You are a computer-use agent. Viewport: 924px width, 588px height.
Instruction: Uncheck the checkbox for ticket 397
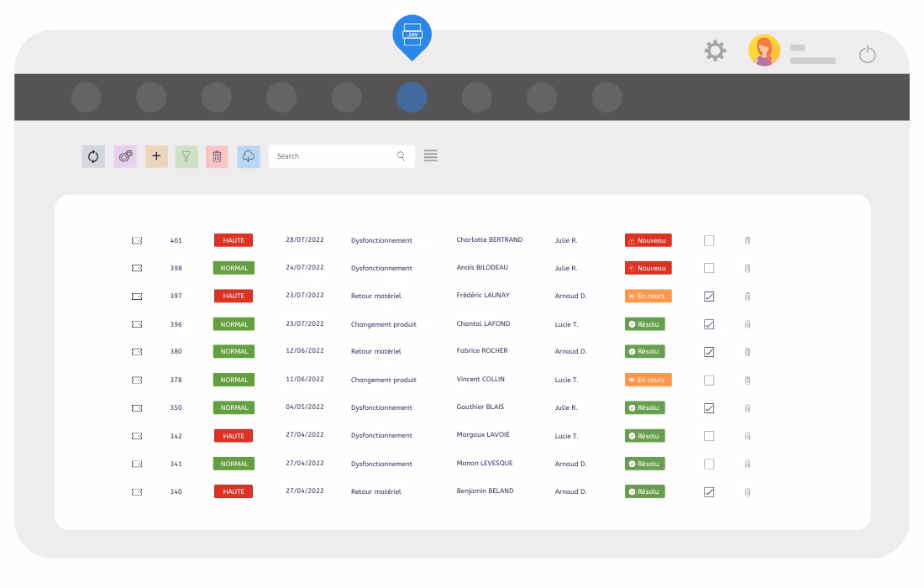click(x=709, y=297)
